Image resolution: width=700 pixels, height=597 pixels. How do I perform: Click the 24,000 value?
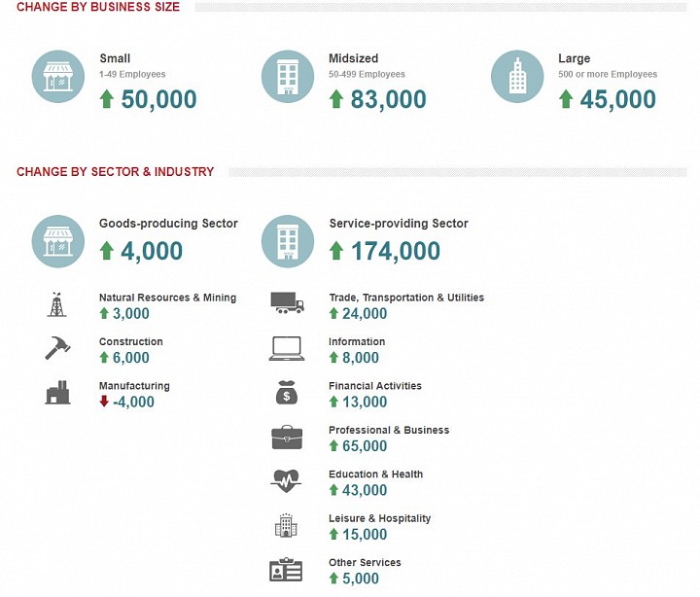[365, 313]
